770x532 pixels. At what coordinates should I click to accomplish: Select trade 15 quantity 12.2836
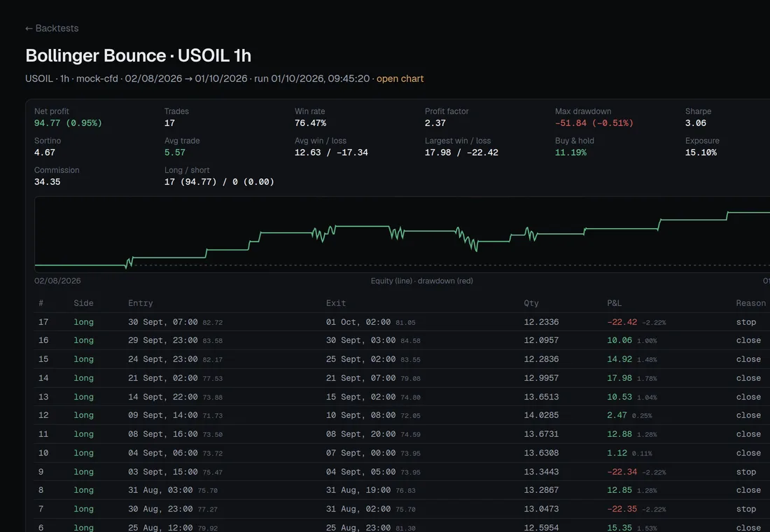coord(541,359)
